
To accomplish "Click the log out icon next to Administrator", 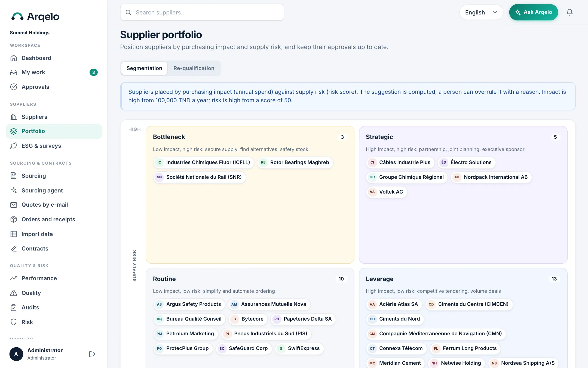I will coord(92,354).
